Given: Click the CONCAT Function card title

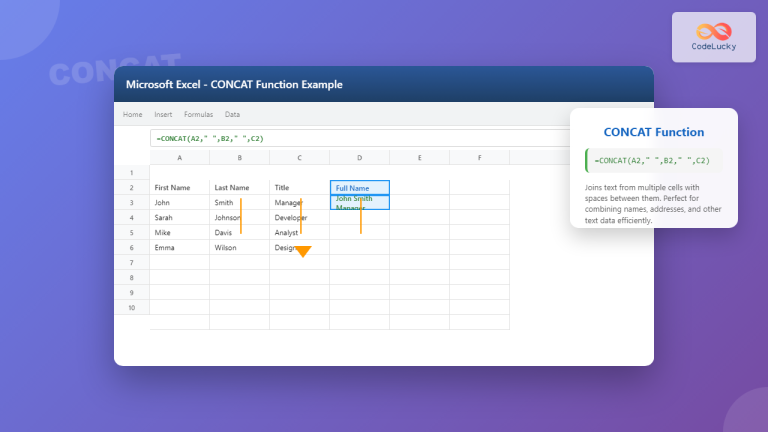Looking at the screenshot, I should (654, 132).
